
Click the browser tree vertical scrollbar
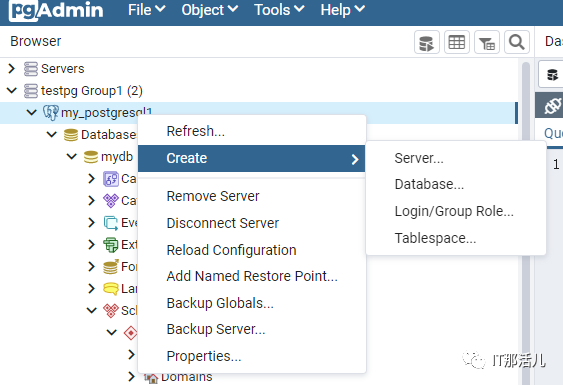pos(526,223)
